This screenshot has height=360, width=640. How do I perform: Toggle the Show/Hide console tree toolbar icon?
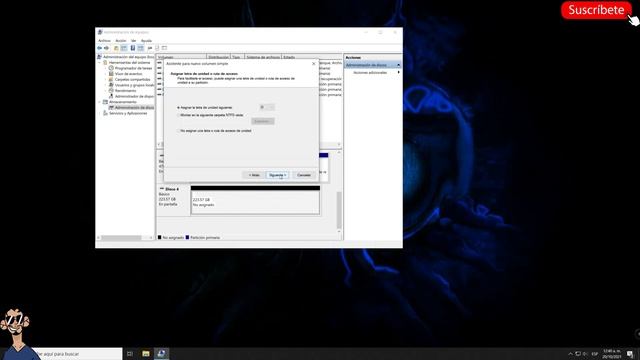pyautogui.click(x=124, y=48)
